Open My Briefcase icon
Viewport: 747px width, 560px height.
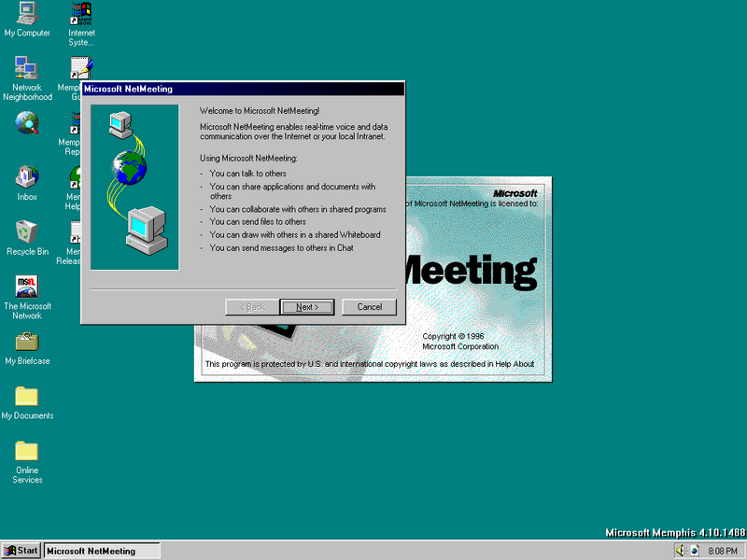pos(27,348)
